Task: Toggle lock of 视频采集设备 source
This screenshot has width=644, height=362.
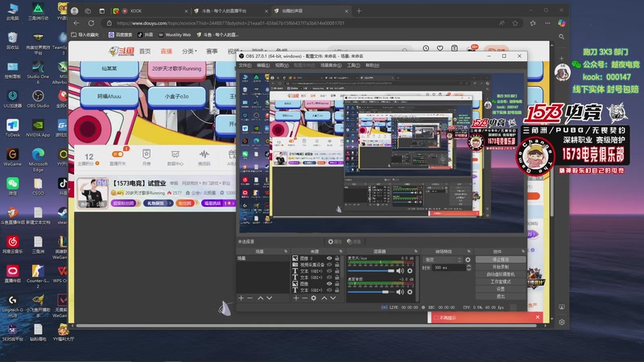Action: pyautogui.click(x=336, y=265)
